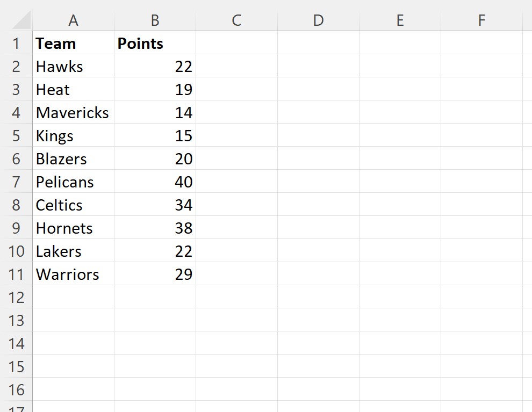Select the cell containing 29
Viewport: 532px width, 412px height.
pyautogui.click(x=155, y=274)
